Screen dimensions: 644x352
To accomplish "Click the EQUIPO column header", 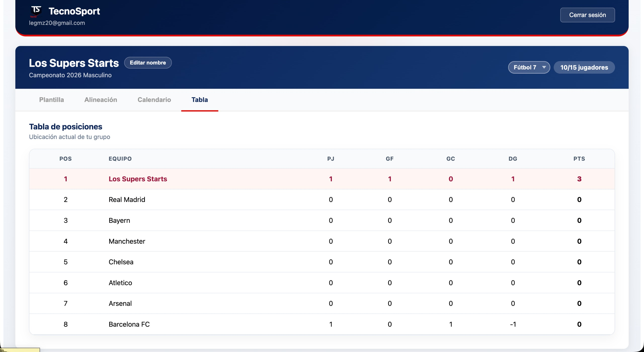I will [x=120, y=159].
